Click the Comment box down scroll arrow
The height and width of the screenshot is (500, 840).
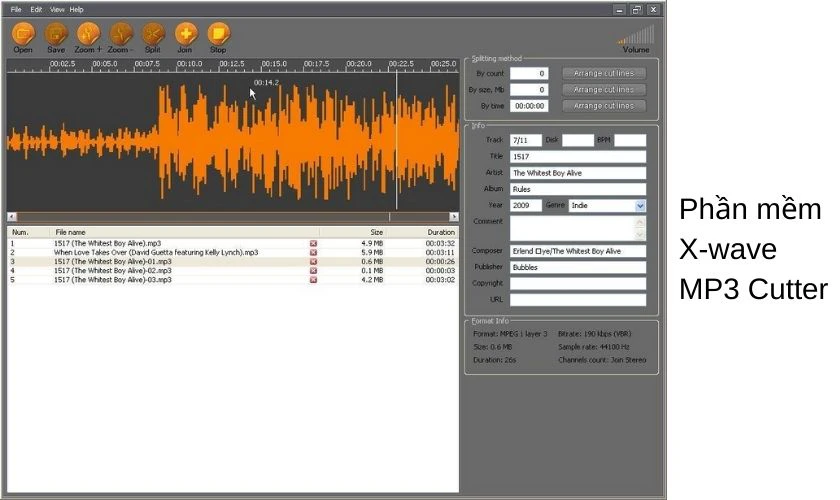pyautogui.click(x=640, y=235)
